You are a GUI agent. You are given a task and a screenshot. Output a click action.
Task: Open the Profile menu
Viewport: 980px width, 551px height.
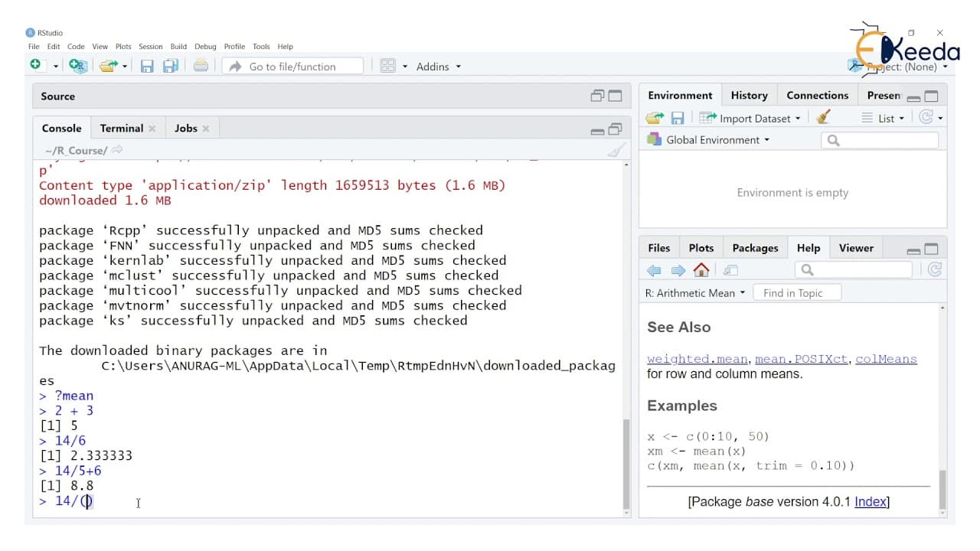coord(234,47)
